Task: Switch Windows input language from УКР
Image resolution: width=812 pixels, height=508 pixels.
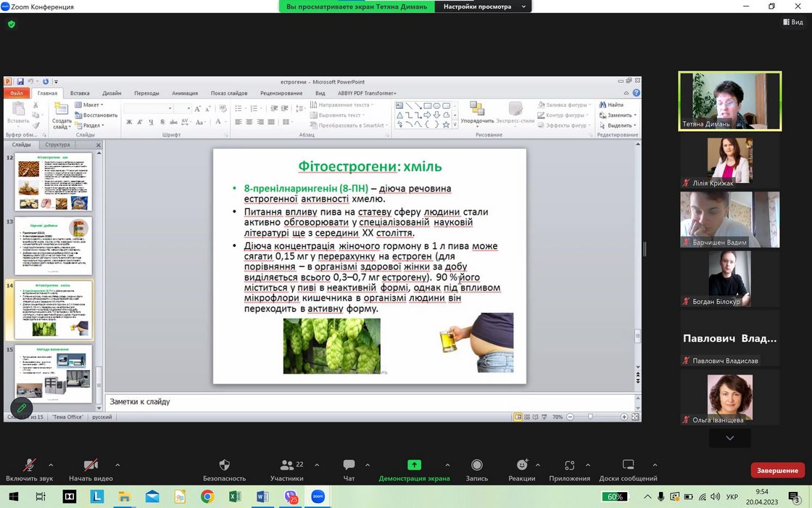Action: point(732,497)
